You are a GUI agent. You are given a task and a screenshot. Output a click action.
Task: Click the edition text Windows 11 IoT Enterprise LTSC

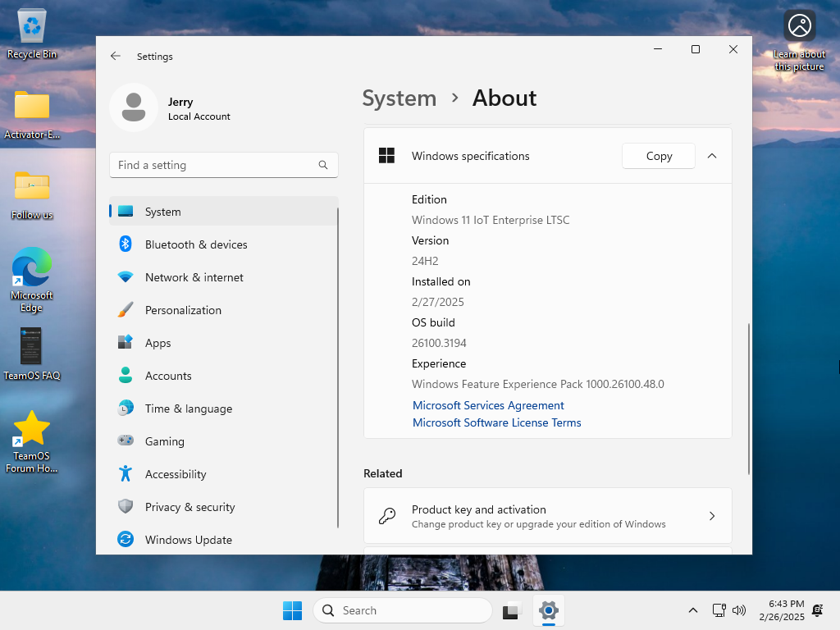pyautogui.click(x=491, y=220)
